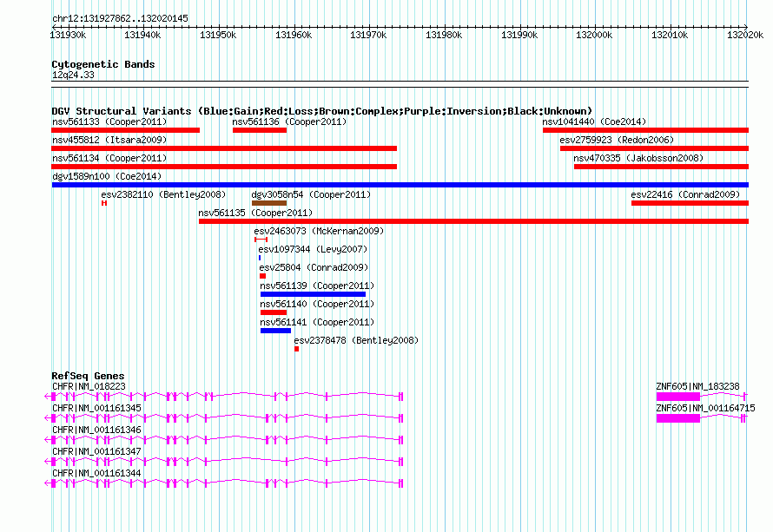Open the CHFR|NM_001161347 transcript label

click(96, 451)
